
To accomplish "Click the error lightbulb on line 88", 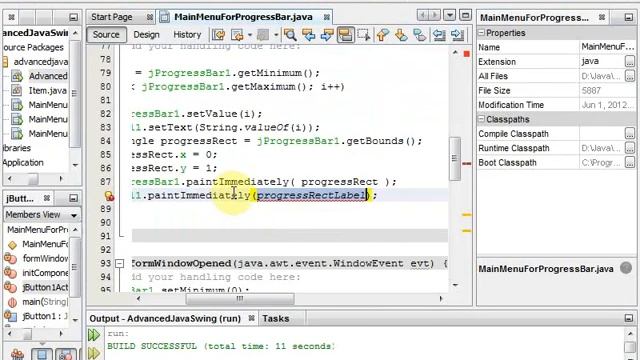I will [109, 196].
